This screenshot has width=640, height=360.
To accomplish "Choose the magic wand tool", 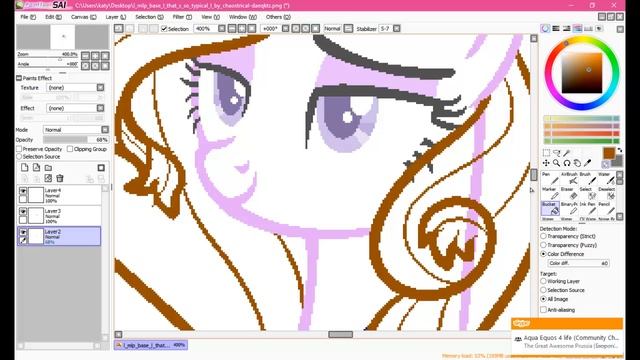I will point(567,153).
